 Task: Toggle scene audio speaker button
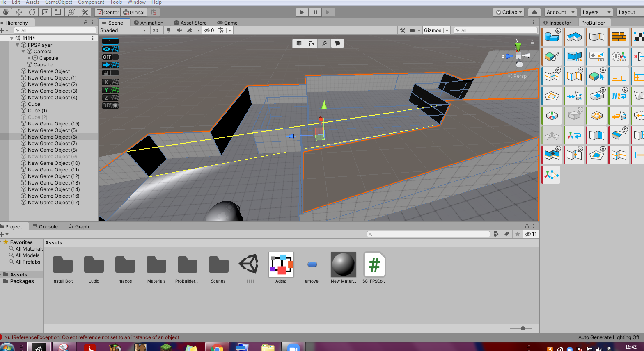[179, 30]
